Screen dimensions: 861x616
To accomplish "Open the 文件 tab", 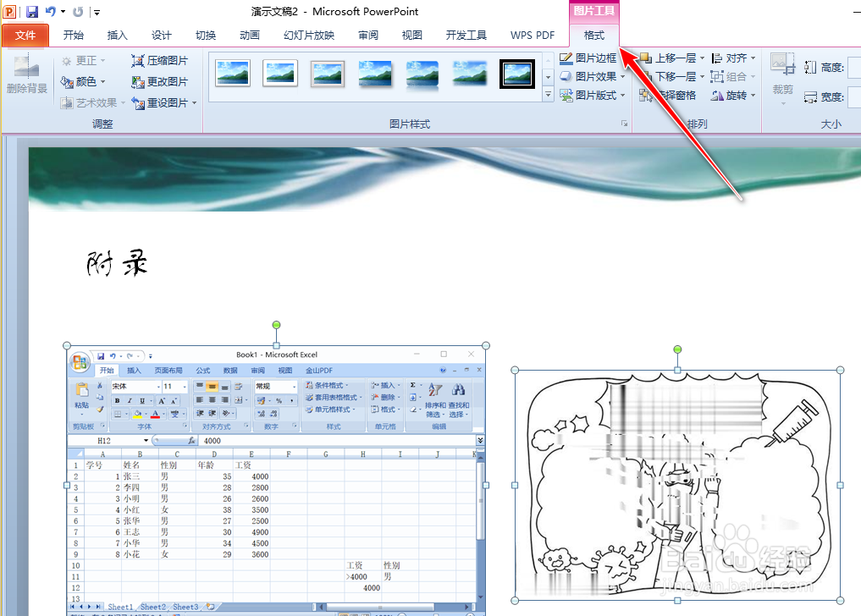I will (x=25, y=36).
